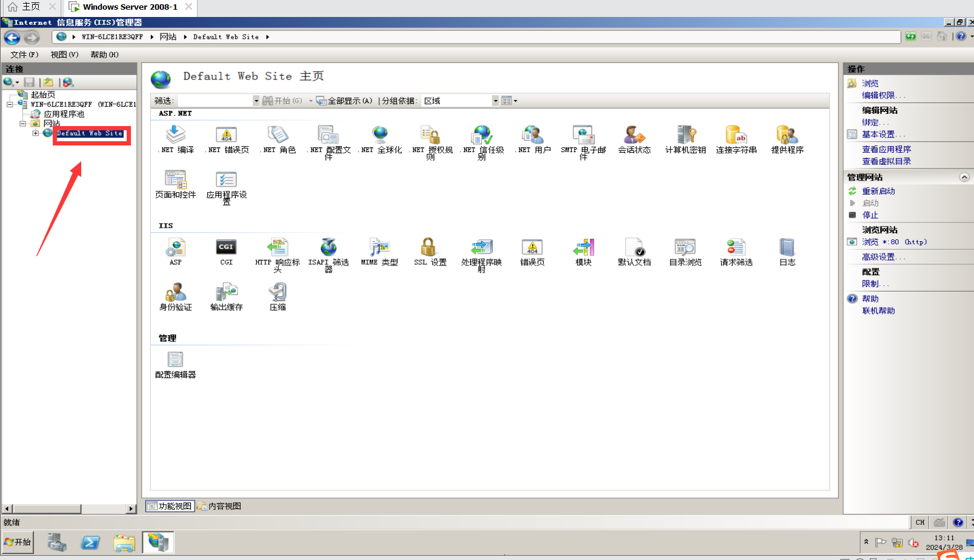The height and width of the screenshot is (560, 974).
Task: Click the 基本设置 action link
Action: [x=883, y=135]
